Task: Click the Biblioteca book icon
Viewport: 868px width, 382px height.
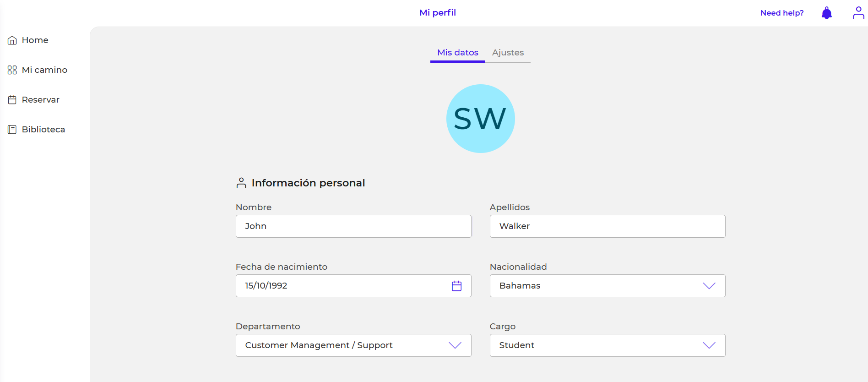Action: tap(12, 130)
